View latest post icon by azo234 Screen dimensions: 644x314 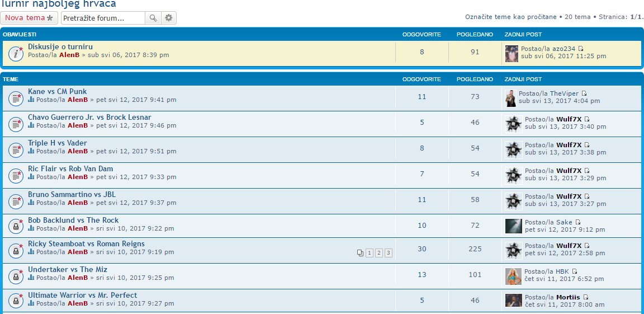[x=581, y=49]
